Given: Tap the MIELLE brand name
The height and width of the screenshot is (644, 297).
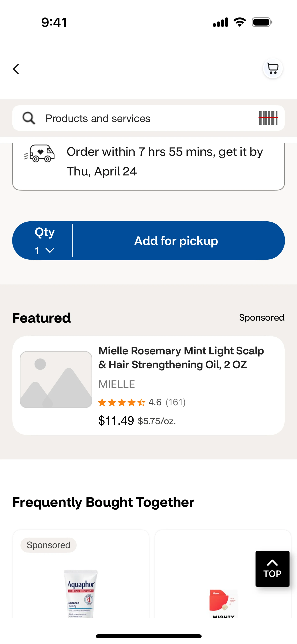Looking at the screenshot, I should click(117, 384).
